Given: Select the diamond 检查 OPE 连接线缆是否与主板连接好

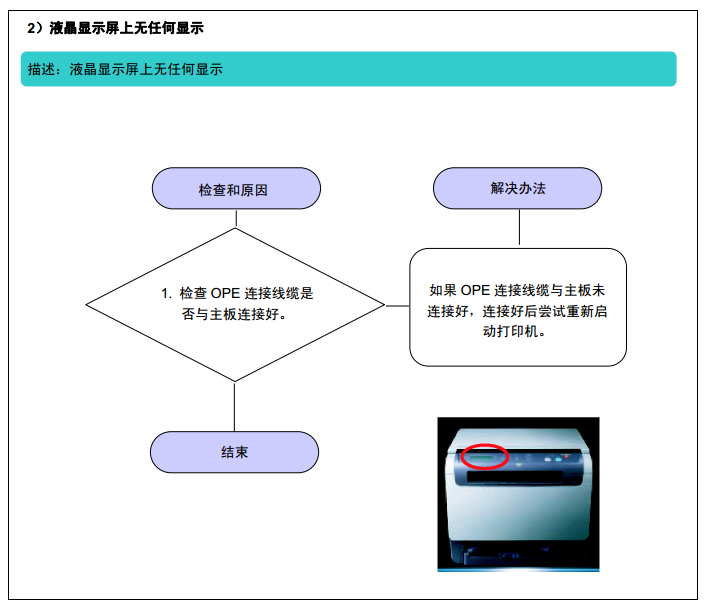Looking at the screenshot, I should pyautogui.click(x=235, y=305).
